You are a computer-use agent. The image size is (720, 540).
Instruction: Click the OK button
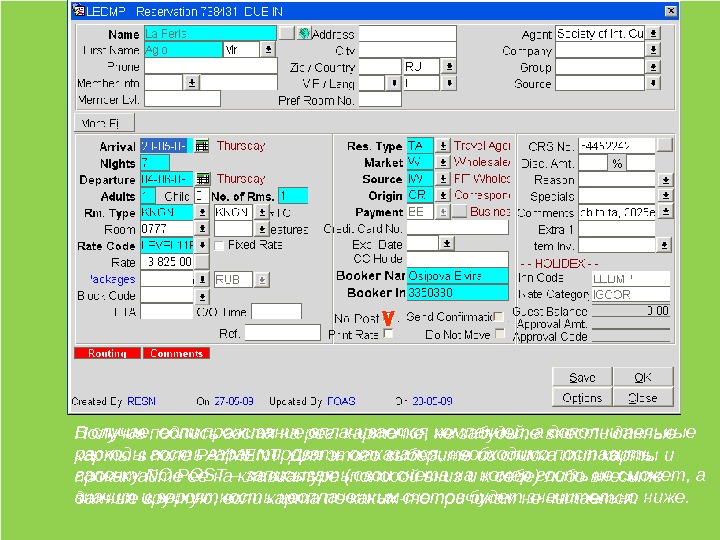643,377
